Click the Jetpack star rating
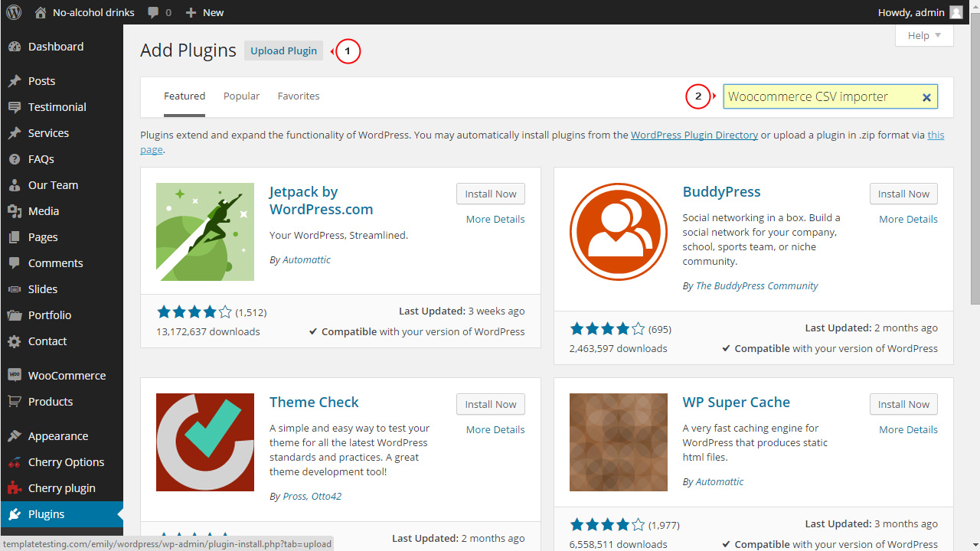The image size is (980, 551). point(194,312)
